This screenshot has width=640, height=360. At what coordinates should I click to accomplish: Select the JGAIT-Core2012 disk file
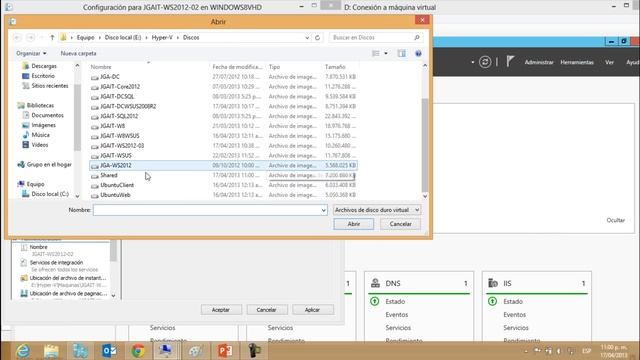pos(223,87)
